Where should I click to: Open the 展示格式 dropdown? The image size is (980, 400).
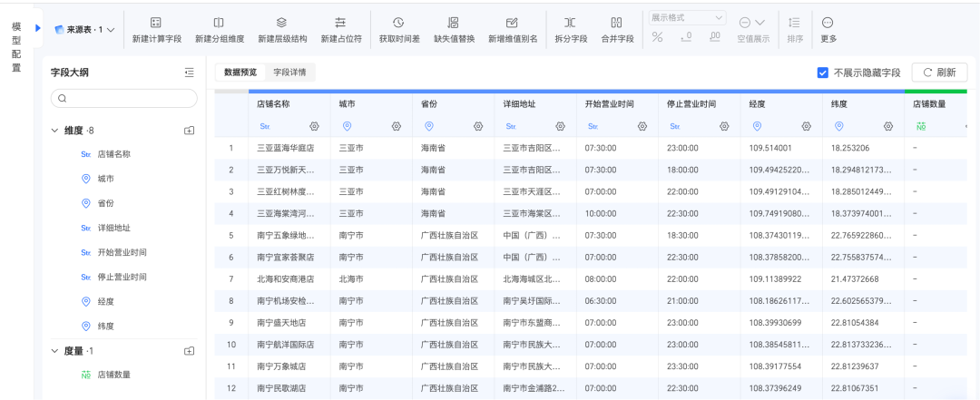(687, 17)
